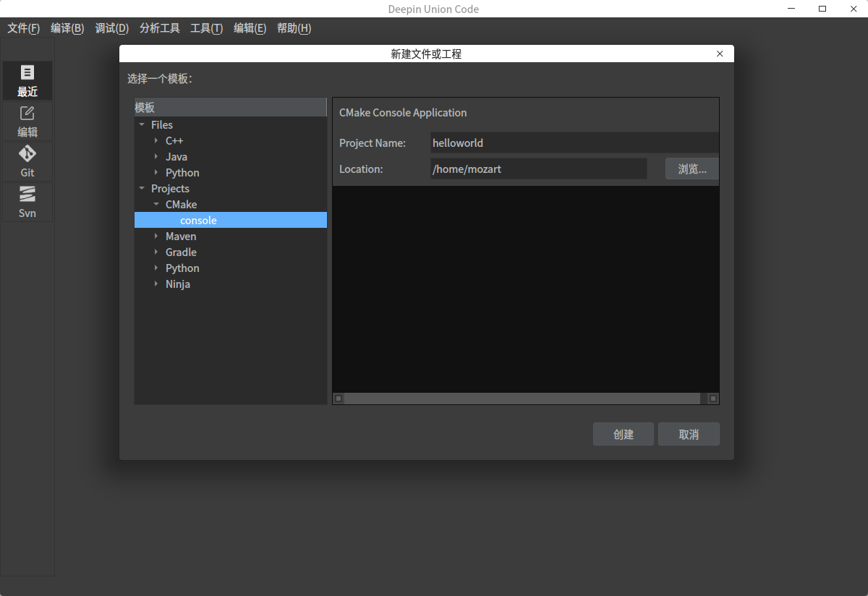Select the console template item
Screen dimensions: 868x596
198,221
